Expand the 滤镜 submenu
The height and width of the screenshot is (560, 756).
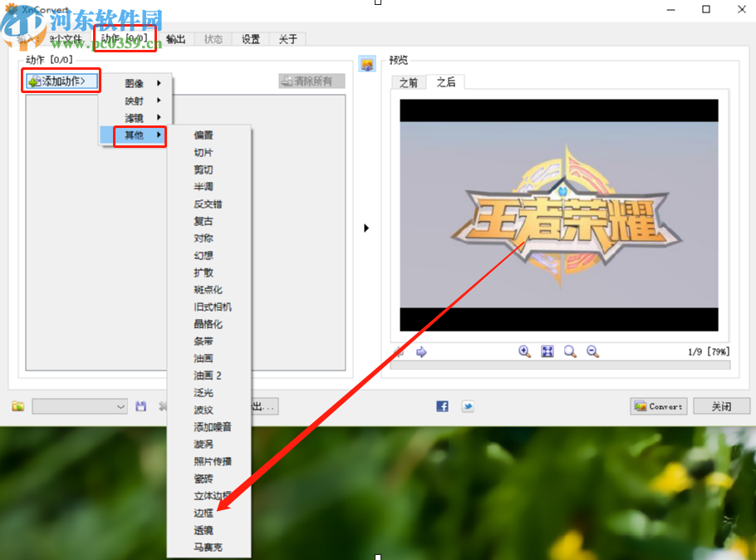[135, 117]
